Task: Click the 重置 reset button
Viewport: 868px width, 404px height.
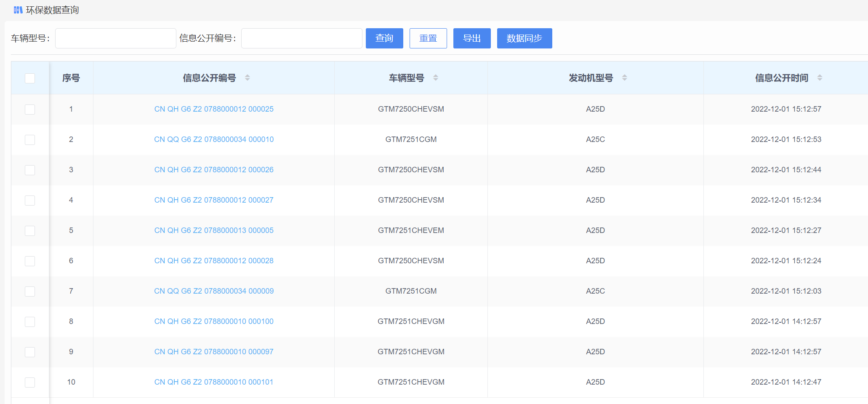Action: click(x=428, y=38)
